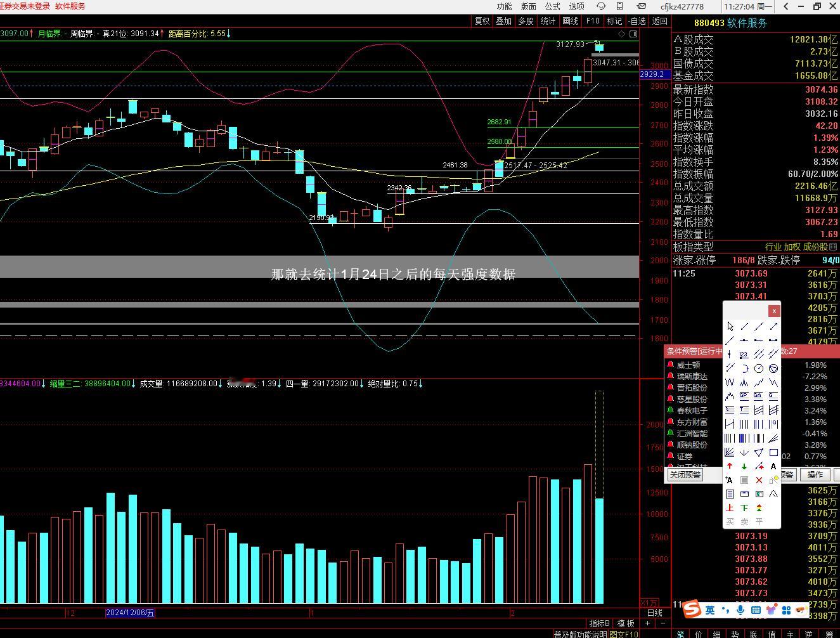Click the 叠加 toolbar button
Screen dimensions: 840x638
pyautogui.click(x=504, y=21)
